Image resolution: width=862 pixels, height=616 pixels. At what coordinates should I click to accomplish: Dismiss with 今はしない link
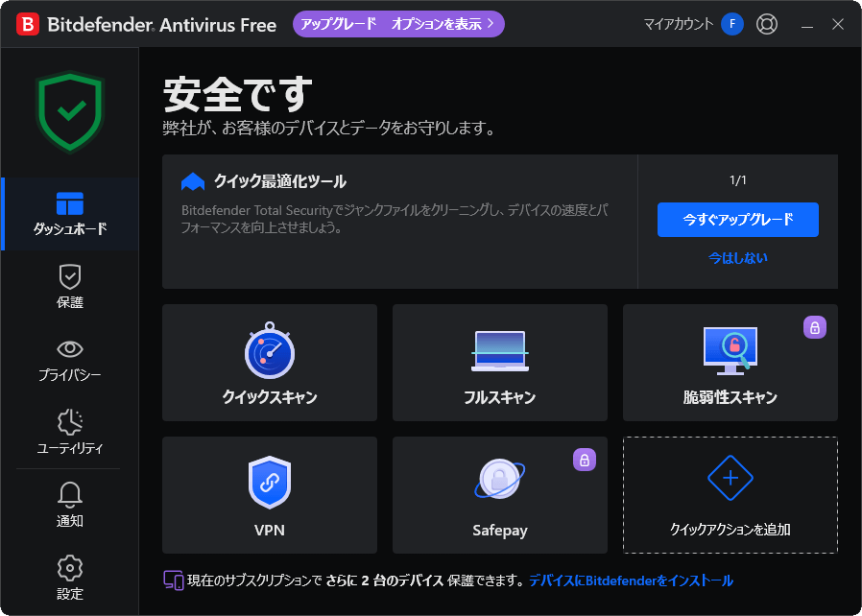(738, 258)
